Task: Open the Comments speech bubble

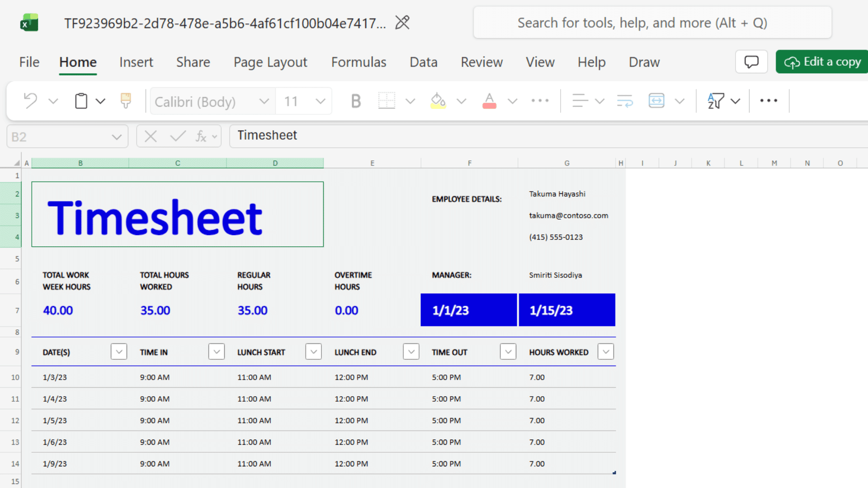Action: coord(751,61)
